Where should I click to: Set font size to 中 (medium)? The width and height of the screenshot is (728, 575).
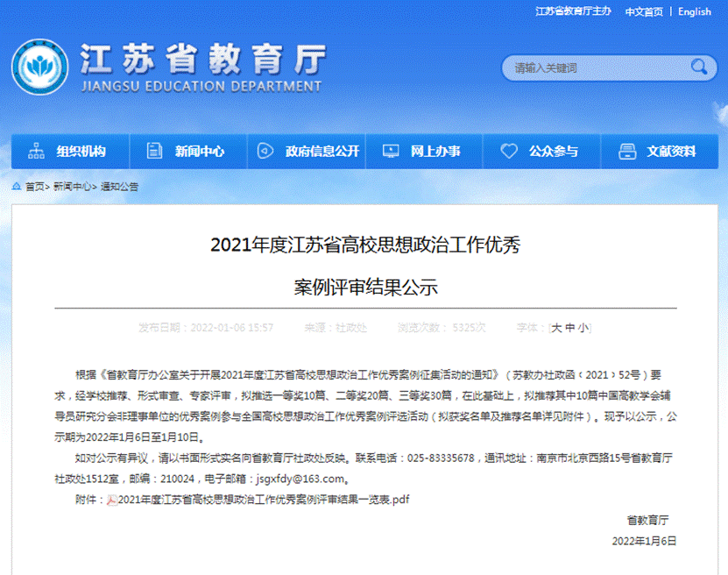(x=569, y=328)
